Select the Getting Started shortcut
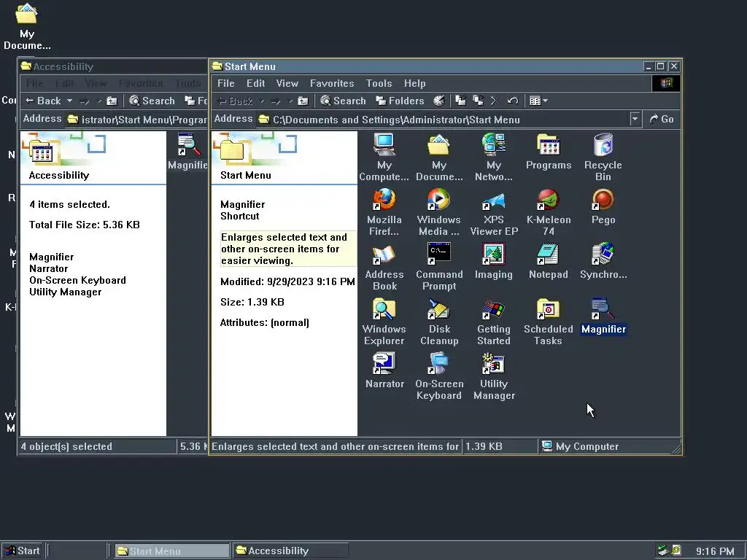 (494, 321)
